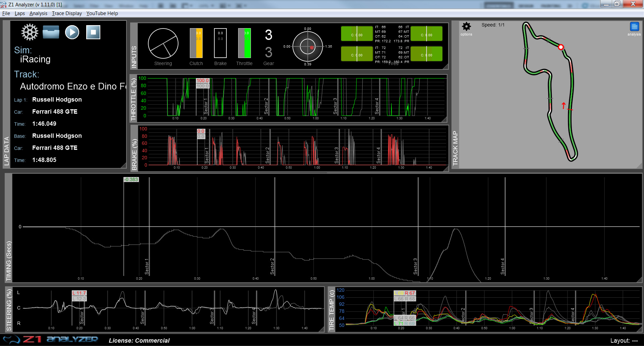Screen dimensions: 644x346
Task: Click the Autodromo Enzo e Dino track name
Action: click(x=73, y=86)
